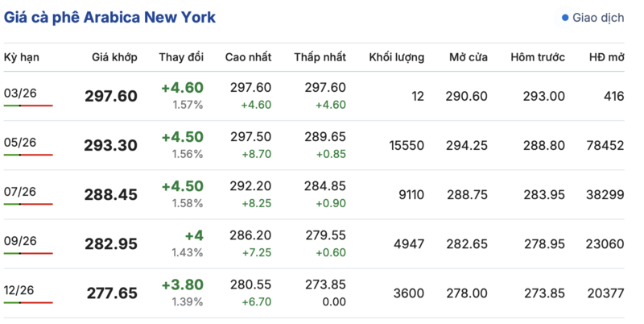Sort by the Giá khớp column header
Viewport: 644px width, 324px height.
114,57
